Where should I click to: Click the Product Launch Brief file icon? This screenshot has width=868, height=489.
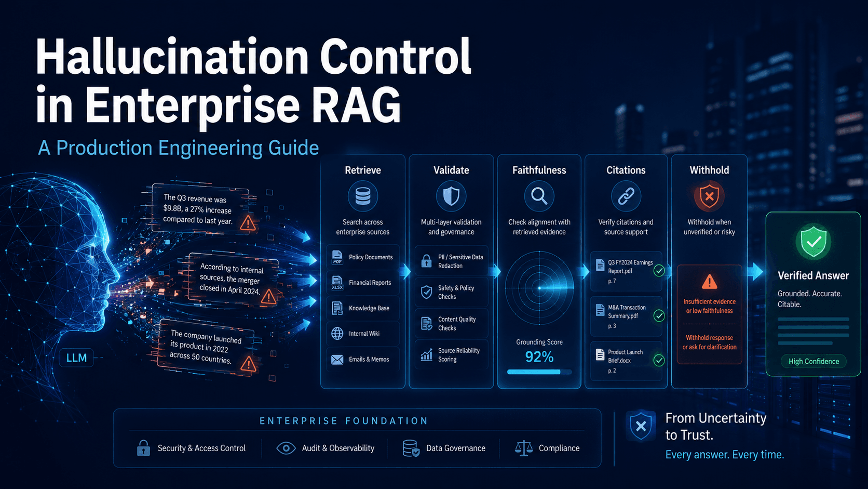pos(600,355)
